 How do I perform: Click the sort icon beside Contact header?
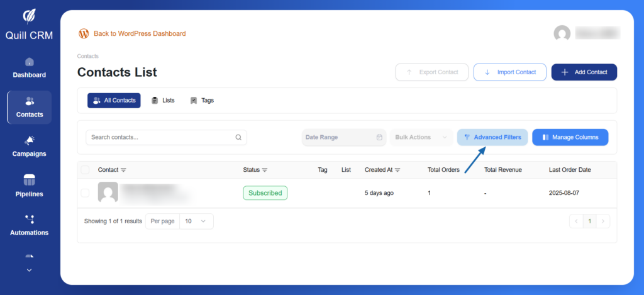coord(123,170)
